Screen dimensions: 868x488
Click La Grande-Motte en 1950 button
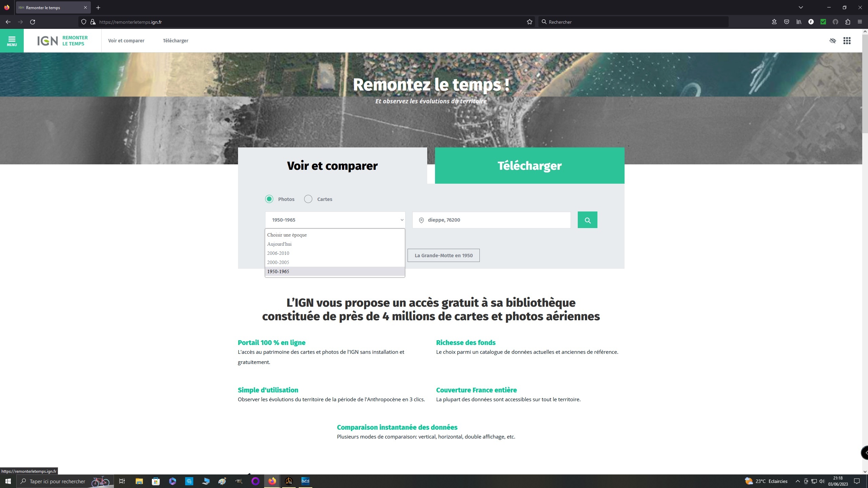click(x=443, y=256)
